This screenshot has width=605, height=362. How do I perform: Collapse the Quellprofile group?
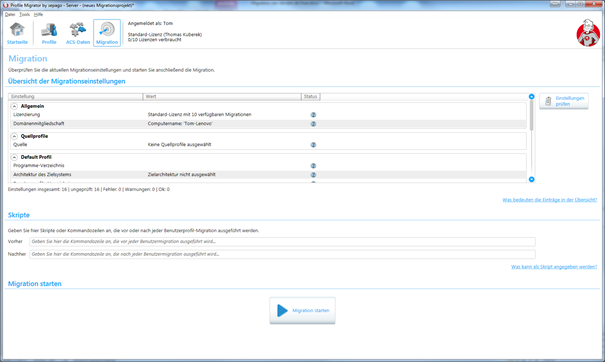[14, 136]
